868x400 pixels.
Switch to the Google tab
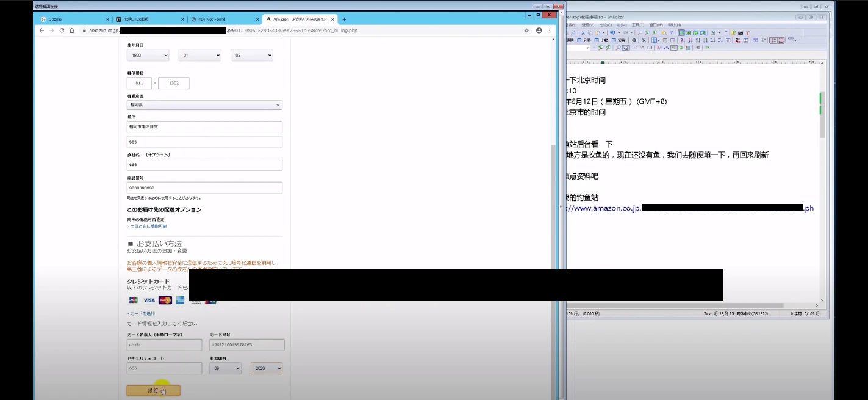click(74, 20)
